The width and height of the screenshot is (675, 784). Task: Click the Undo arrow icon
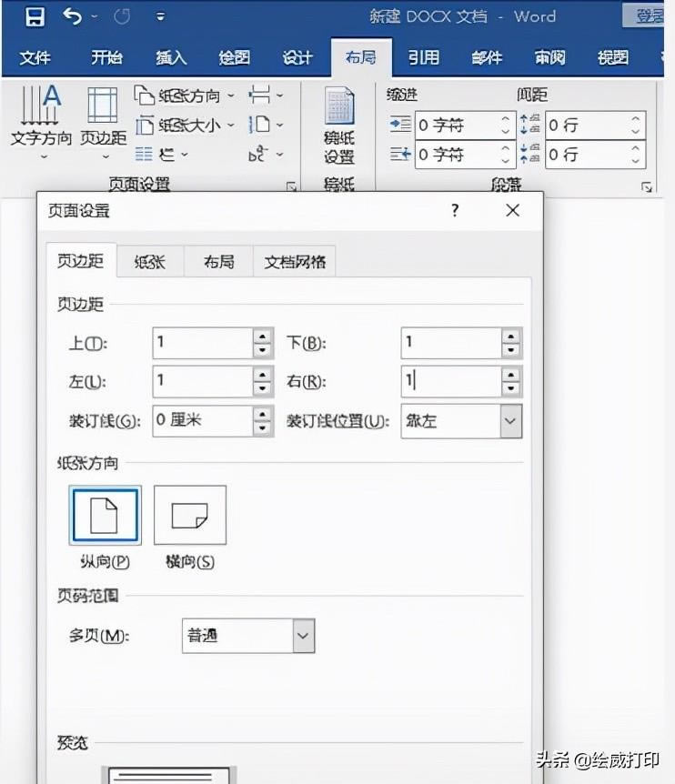(74, 16)
